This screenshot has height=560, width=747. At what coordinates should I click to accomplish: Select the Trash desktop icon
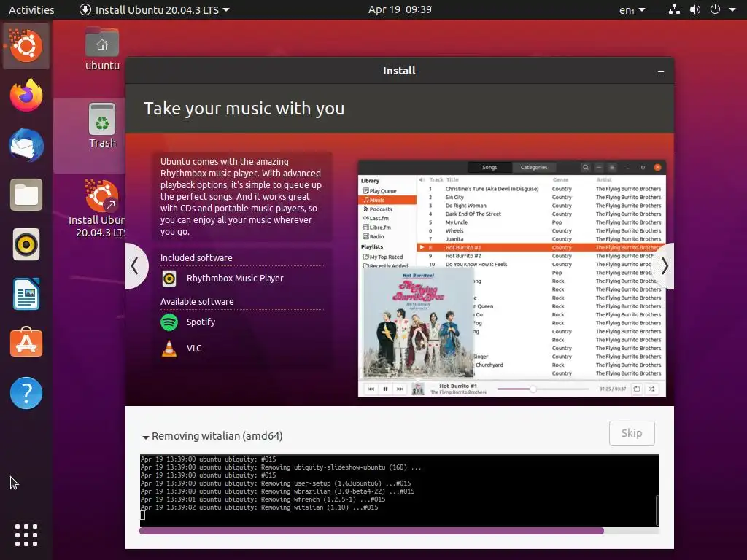102,126
